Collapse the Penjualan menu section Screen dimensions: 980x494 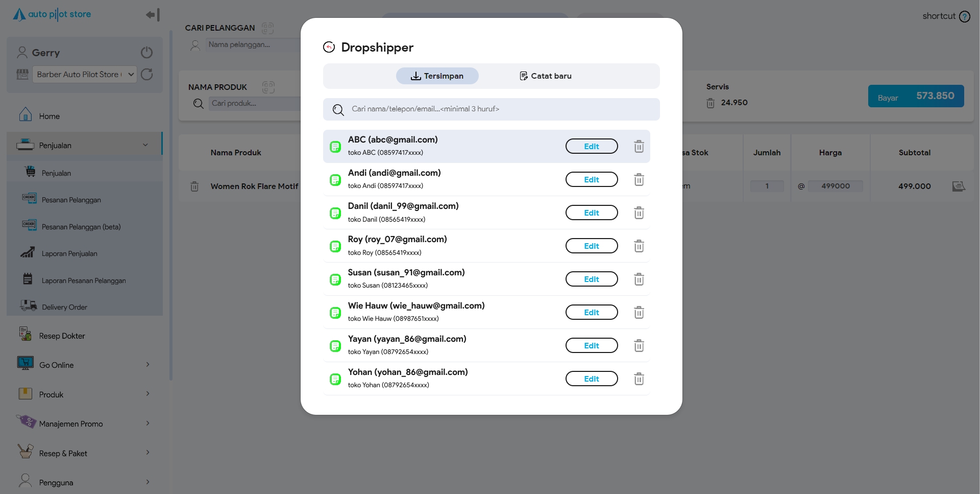click(145, 145)
